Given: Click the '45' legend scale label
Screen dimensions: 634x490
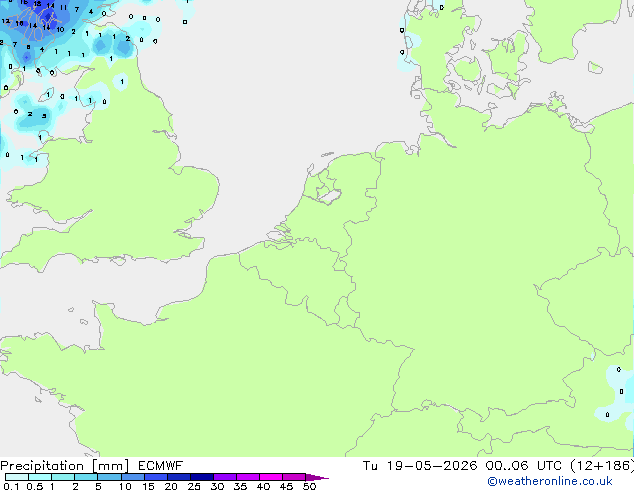Looking at the screenshot, I should coord(286,486).
